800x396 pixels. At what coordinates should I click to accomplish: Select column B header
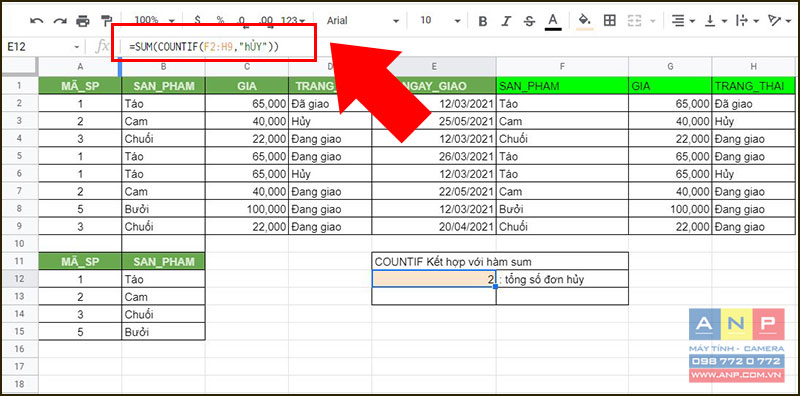tap(163, 67)
